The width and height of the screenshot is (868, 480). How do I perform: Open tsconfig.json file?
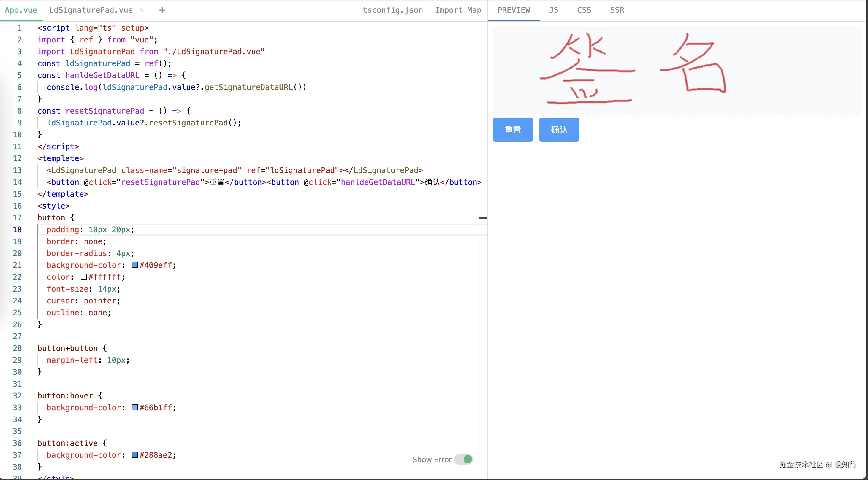[x=392, y=10]
